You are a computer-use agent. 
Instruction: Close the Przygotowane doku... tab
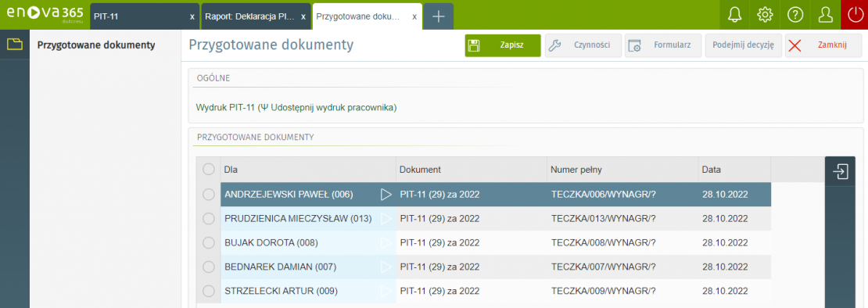click(x=414, y=16)
